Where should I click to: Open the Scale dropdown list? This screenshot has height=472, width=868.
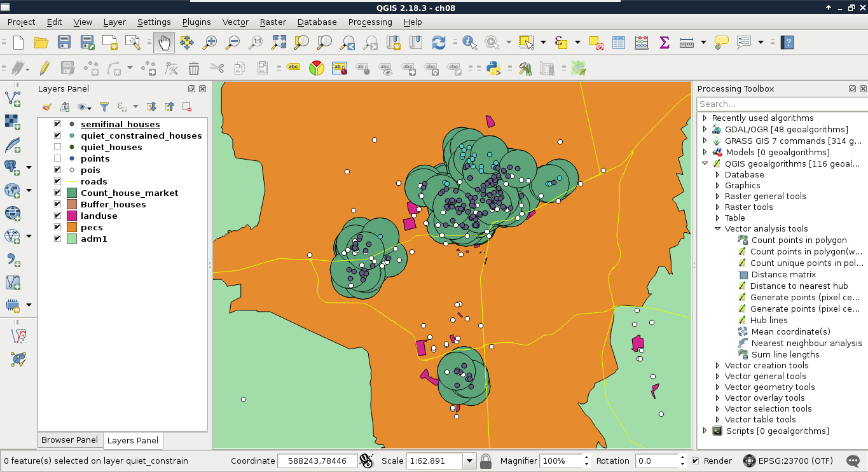click(470, 461)
